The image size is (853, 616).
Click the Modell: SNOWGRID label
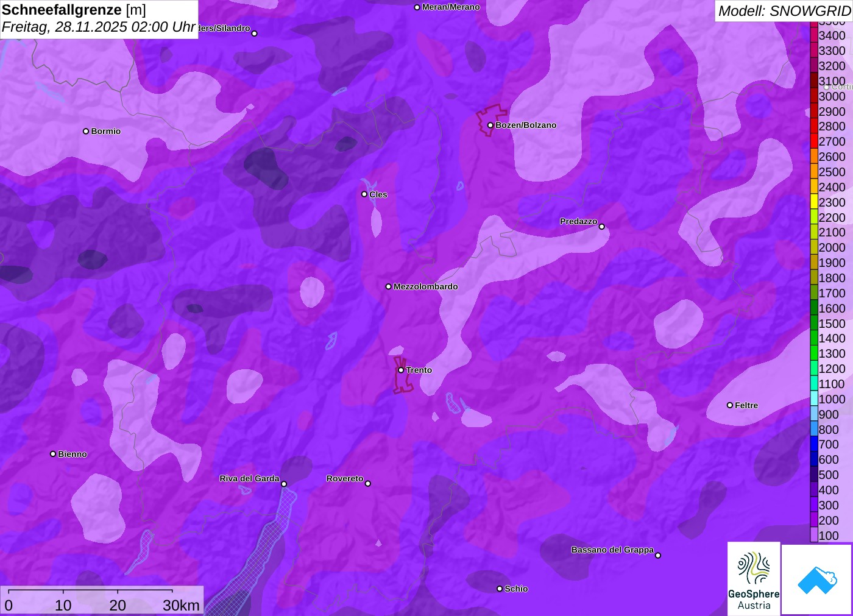[784, 11]
